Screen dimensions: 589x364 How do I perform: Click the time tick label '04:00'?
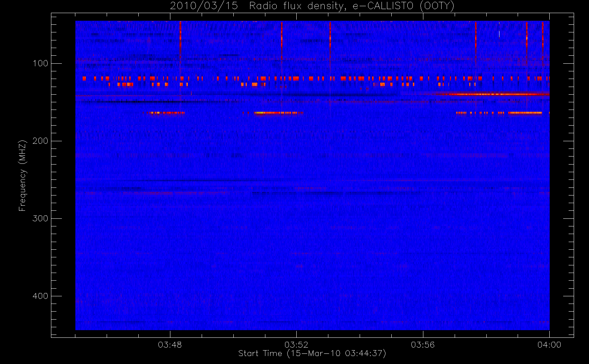click(x=549, y=345)
